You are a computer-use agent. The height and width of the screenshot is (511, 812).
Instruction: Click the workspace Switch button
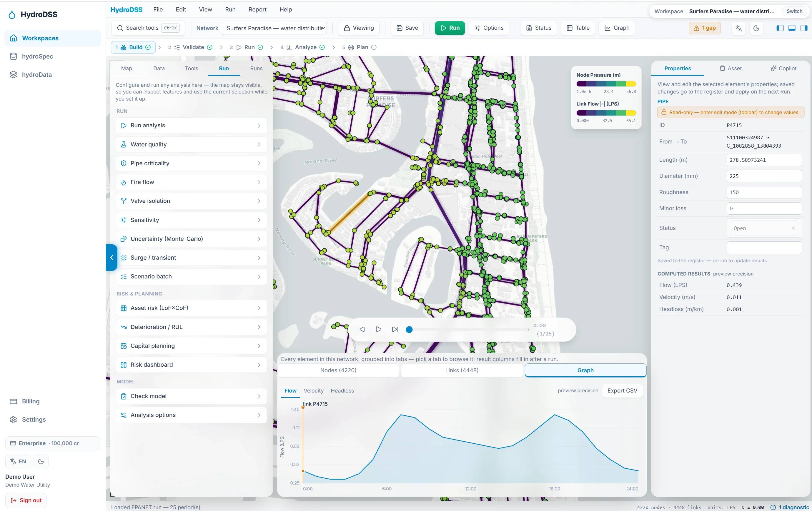click(x=794, y=11)
